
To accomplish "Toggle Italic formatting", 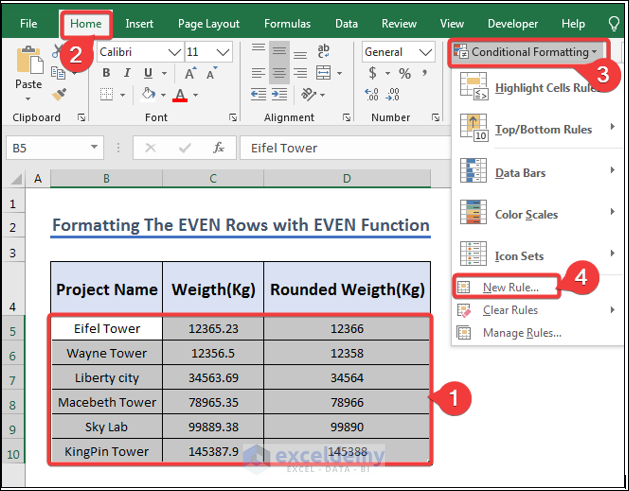I will (127, 73).
